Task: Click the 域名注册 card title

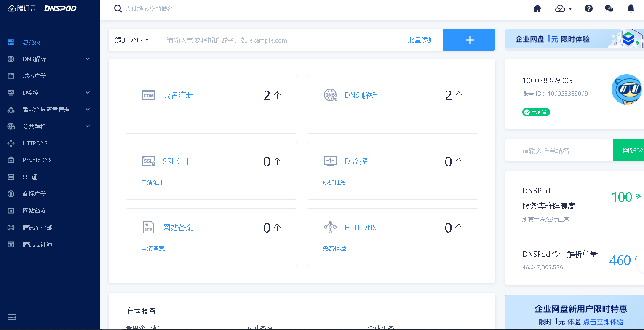Action: (x=178, y=95)
